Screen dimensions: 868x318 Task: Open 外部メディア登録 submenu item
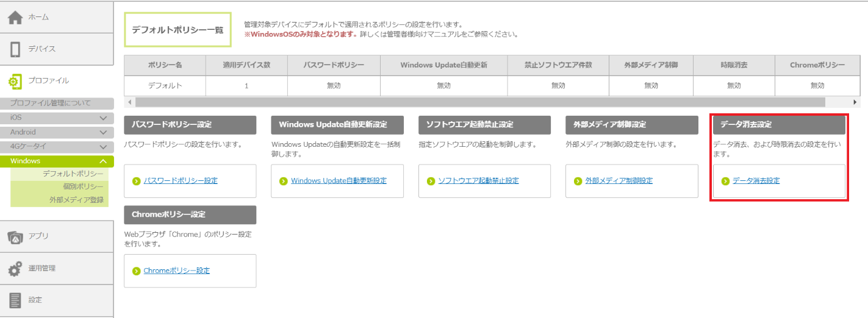[x=76, y=200]
